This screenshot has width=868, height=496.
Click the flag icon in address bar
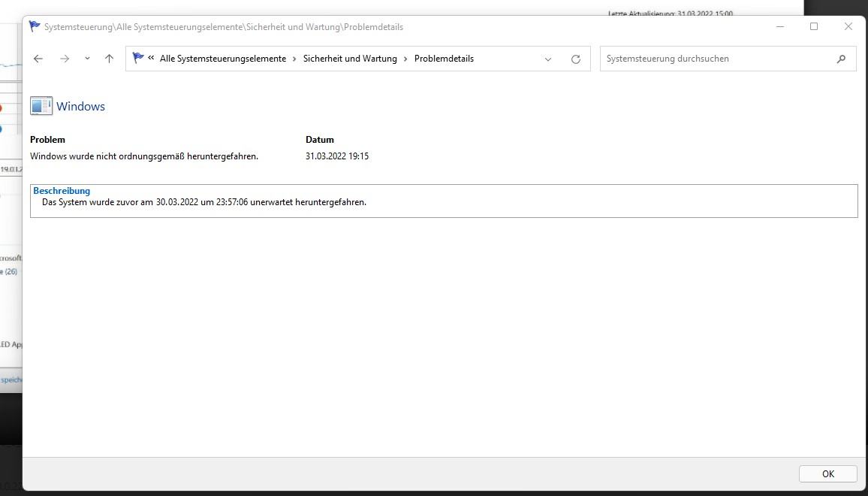[138, 58]
